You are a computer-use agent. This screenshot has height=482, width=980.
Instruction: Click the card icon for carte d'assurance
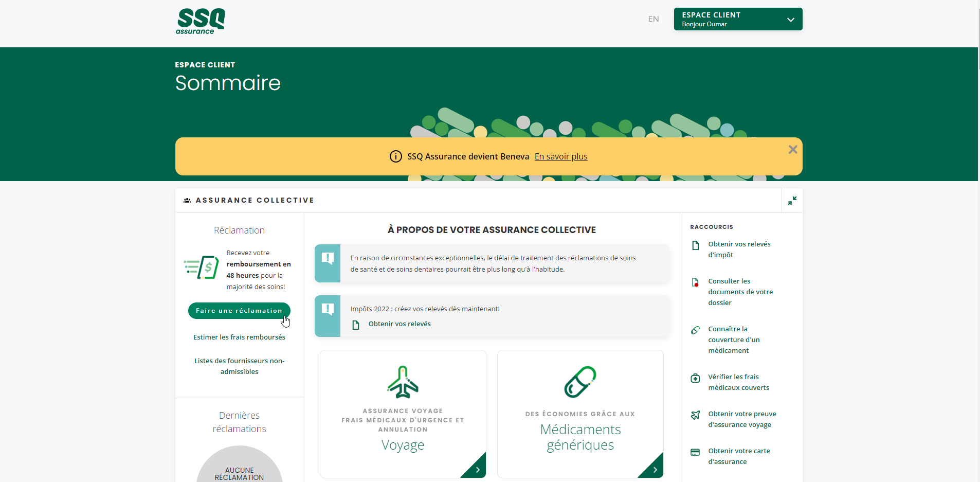tap(695, 452)
